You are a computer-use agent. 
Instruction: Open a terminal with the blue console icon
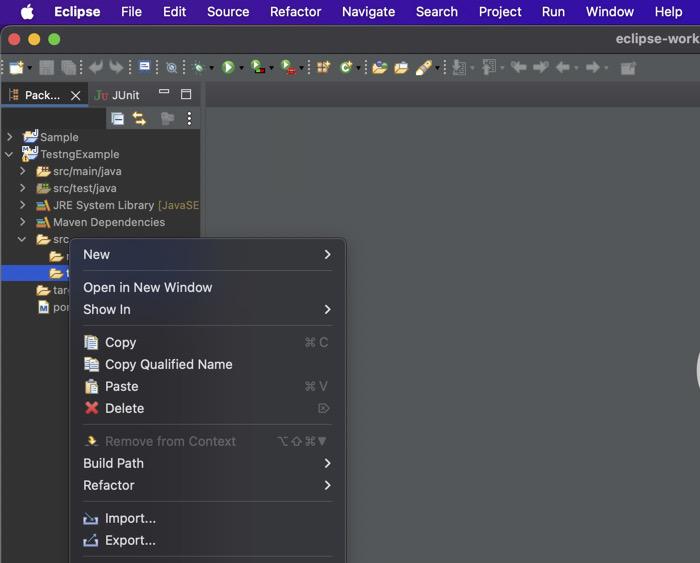(145, 67)
